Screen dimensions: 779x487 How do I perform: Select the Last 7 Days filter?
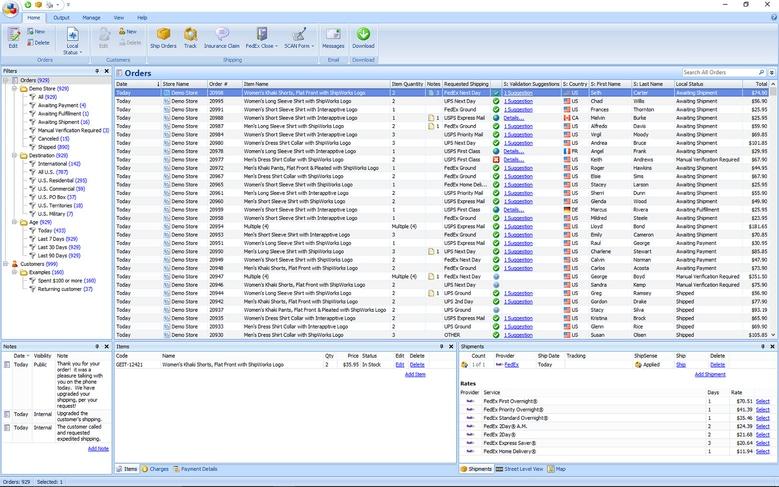pos(58,239)
